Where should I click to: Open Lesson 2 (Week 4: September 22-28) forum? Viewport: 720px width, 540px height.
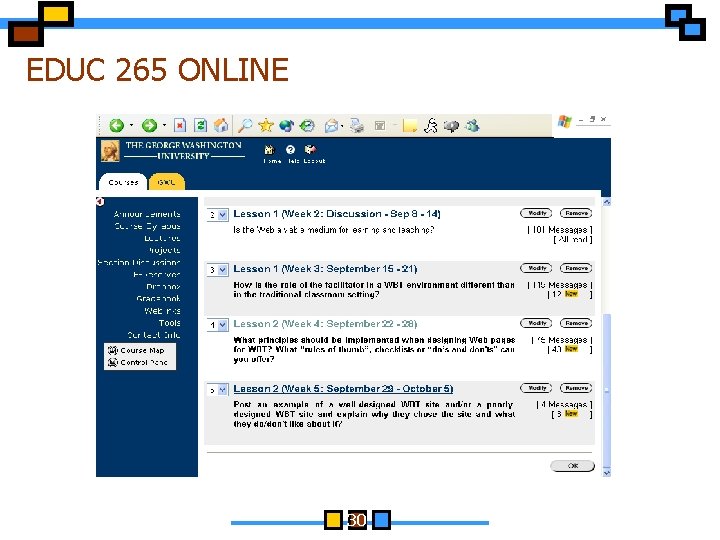click(x=325, y=324)
